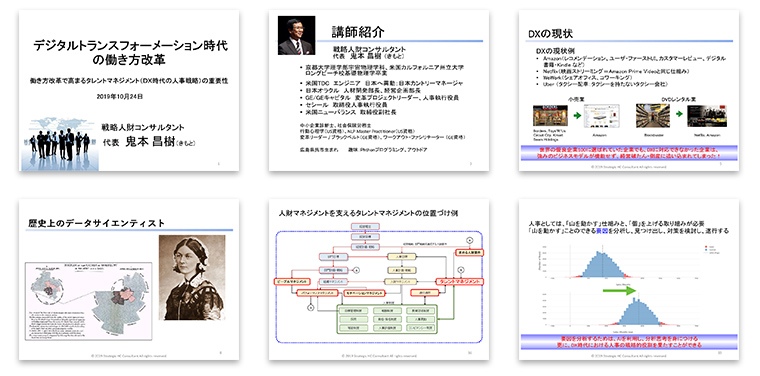
Task: Click the 小売業 label
Action: pos(575,99)
